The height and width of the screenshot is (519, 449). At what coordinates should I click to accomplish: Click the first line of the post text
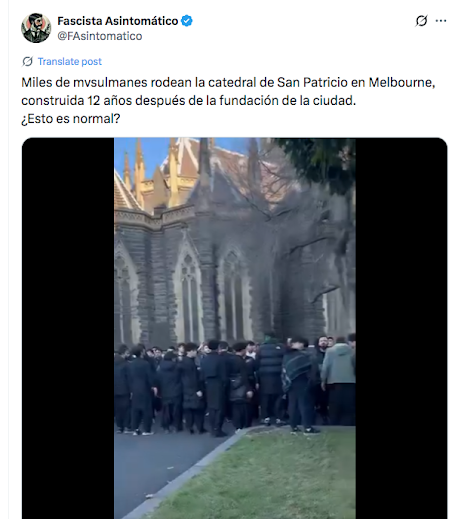coord(228,82)
